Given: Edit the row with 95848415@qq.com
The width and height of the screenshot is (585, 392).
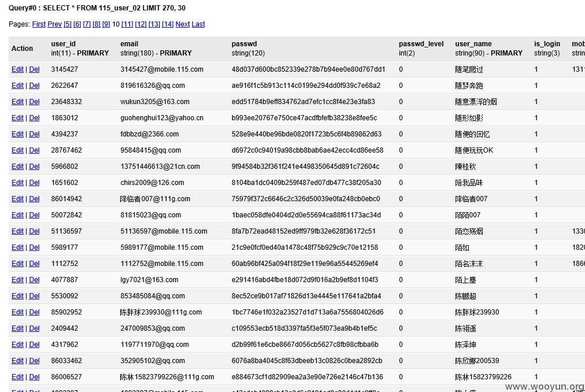Looking at the screenshot, I should pyautogui.click(x=17, y=150).
